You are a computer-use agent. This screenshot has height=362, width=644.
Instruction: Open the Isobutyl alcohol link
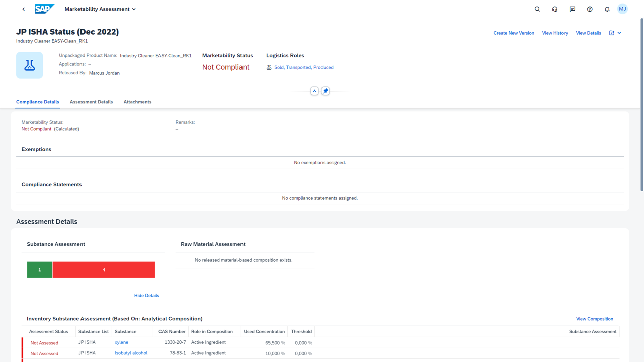[x=131, y=353]
